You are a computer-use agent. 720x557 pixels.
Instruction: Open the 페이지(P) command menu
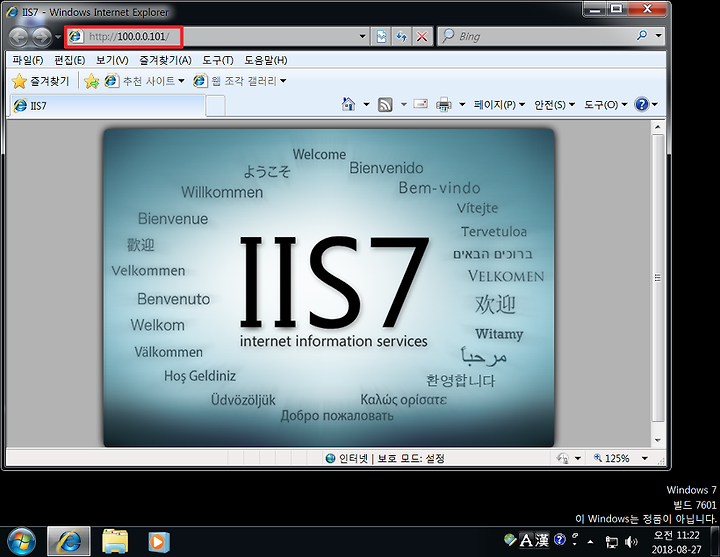499,105
